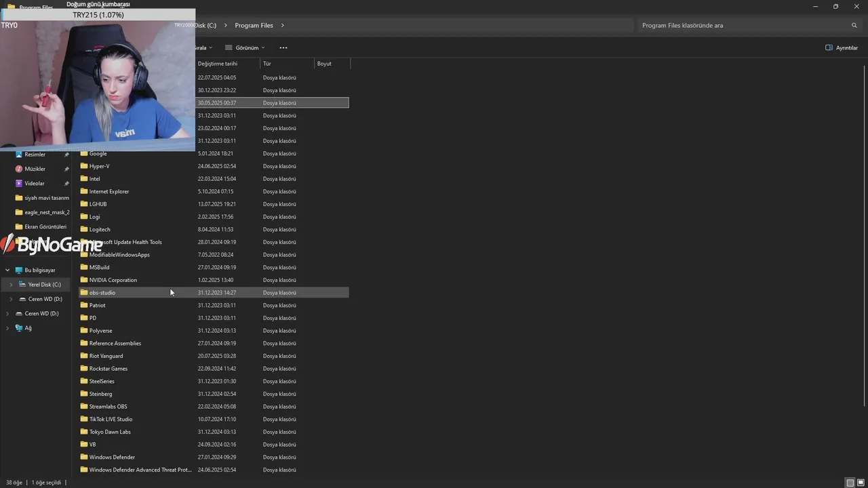Select the Streamlabs OBS folder icon
The width and height of the screenshot is (868, 488).
84,407
